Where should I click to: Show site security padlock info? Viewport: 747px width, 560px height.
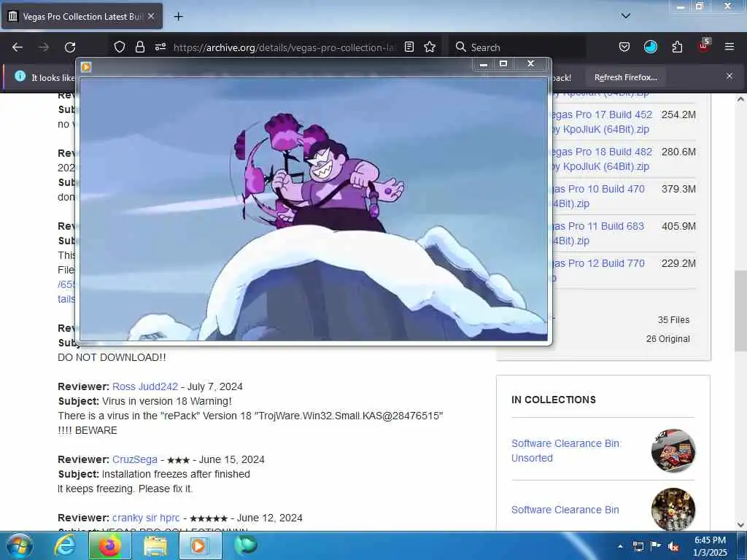[139, 47]
